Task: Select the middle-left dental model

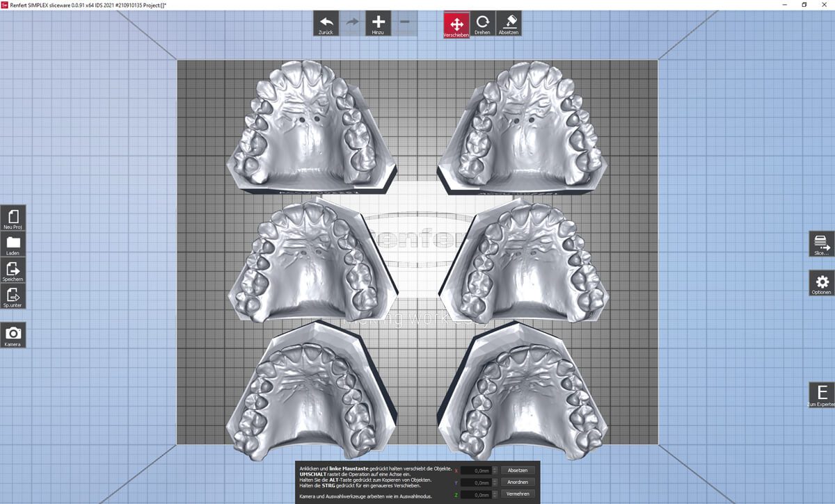Action: pyautogui.click(x=313, y=261)
